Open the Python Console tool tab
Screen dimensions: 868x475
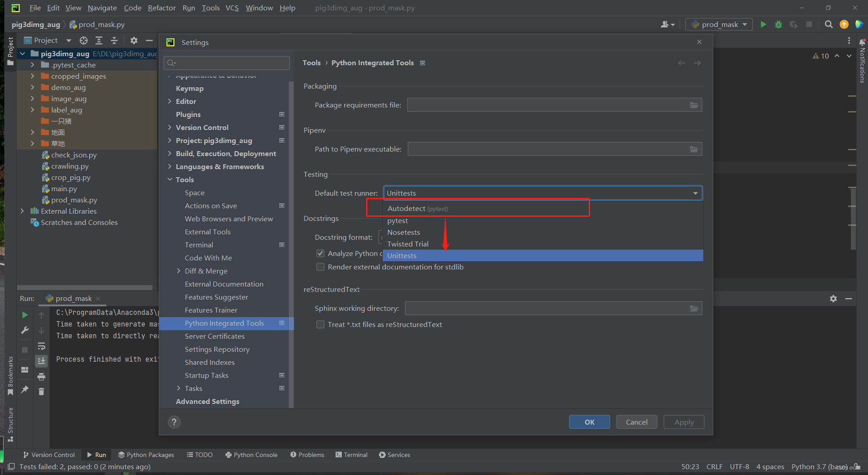point(251,455)
